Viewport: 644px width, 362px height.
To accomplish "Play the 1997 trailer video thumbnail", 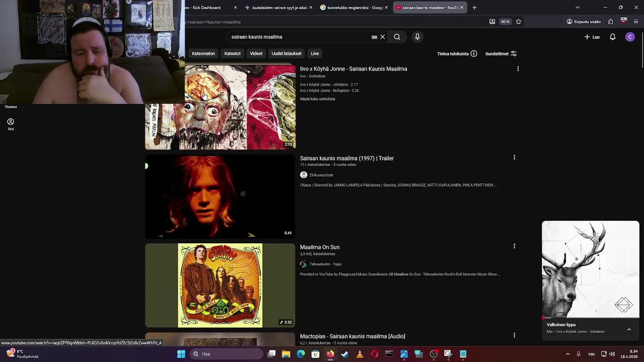I will click(x=220, y=196).
